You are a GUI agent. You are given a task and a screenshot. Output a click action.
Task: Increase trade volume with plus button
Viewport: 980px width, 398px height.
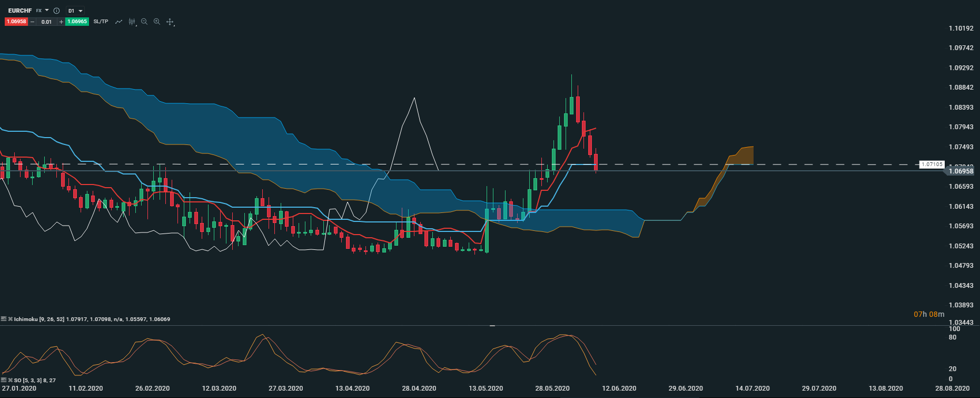[x=61, y=22]
